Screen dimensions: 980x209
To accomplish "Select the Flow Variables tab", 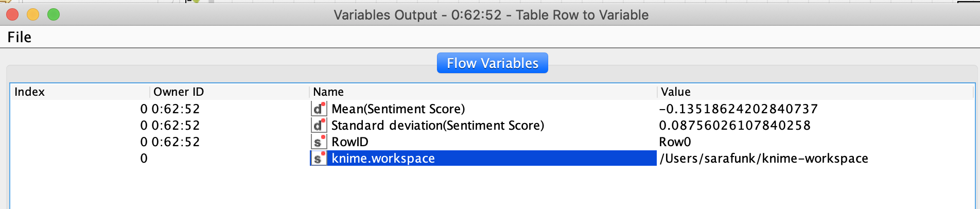I will click(492, 63).
